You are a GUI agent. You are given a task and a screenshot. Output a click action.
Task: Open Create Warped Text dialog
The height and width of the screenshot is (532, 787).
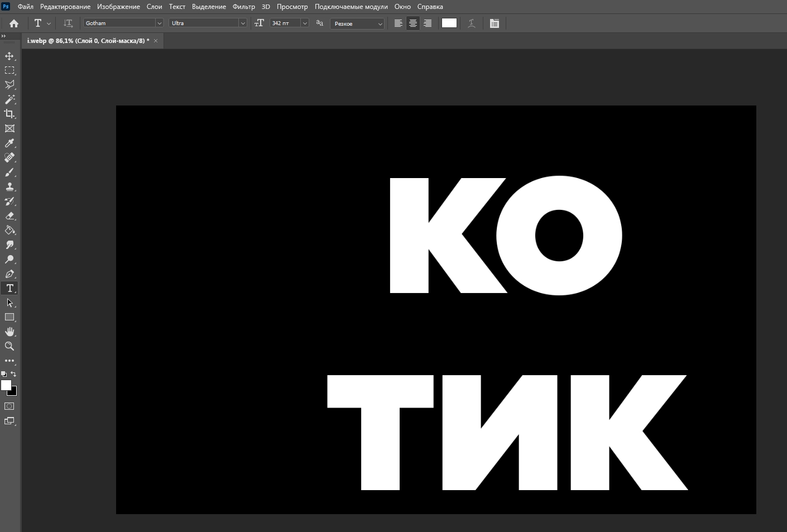click(x=472, y=23)
